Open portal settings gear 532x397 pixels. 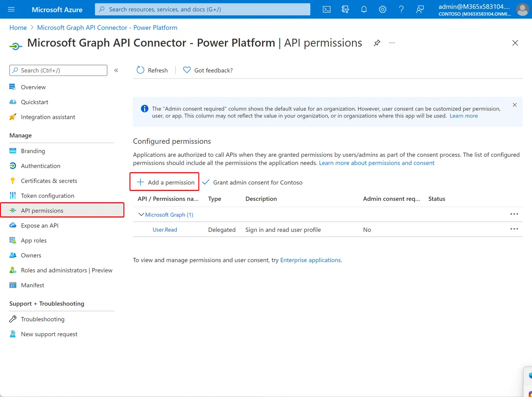tap(382, 9)
